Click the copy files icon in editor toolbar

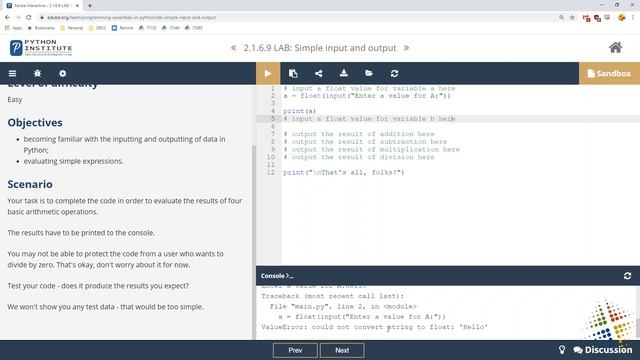click(293, 73)
